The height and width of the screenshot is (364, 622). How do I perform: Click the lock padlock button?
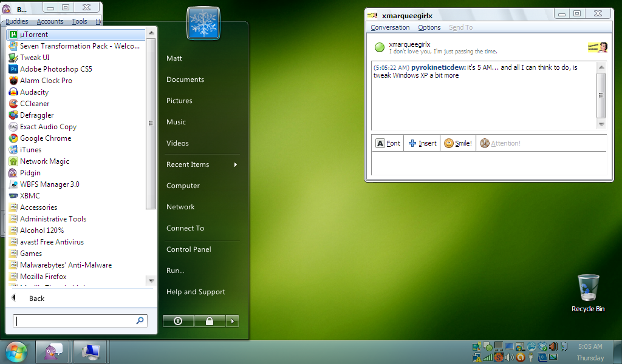(210, 321)
